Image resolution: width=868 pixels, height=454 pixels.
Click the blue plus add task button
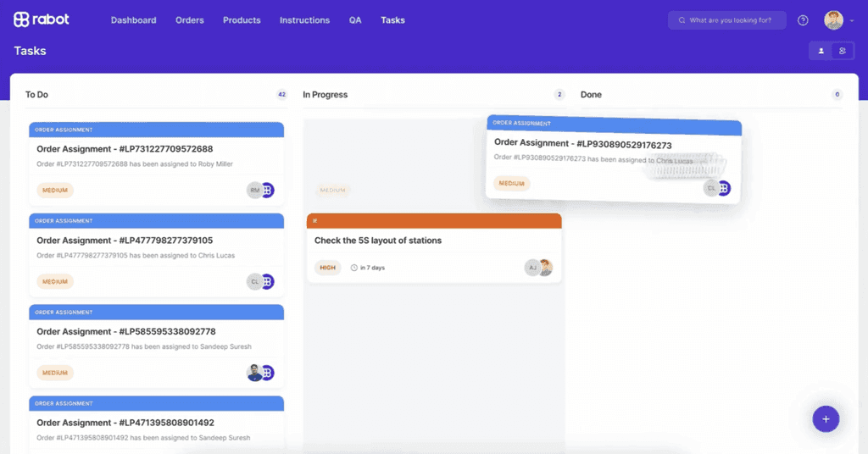(826, 418)
